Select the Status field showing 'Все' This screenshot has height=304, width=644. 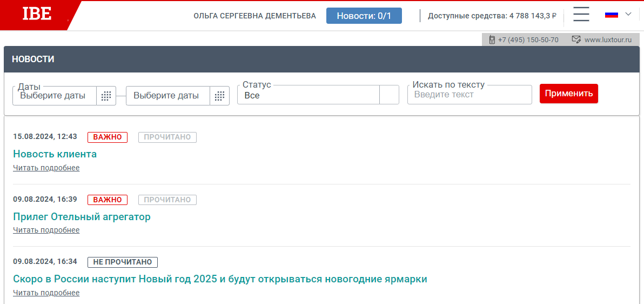[x=308, y=95]
